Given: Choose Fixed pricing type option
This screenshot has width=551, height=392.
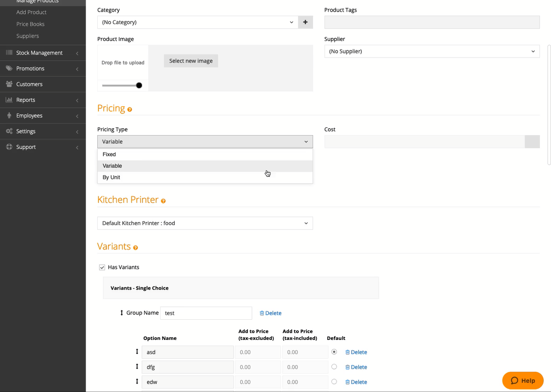Looking at the screenshot, I should click(x=205, y=154).
